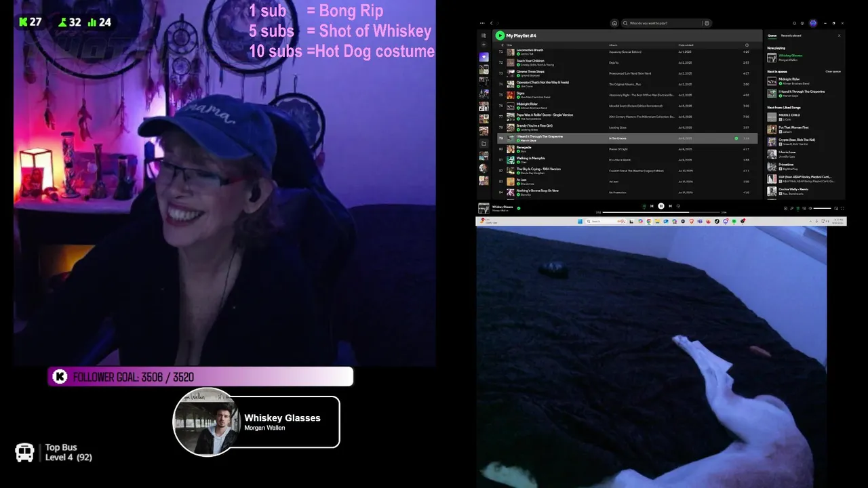Select track Locomotive Breath
This screenshot has width=868, height=488.
pos(530,49)
